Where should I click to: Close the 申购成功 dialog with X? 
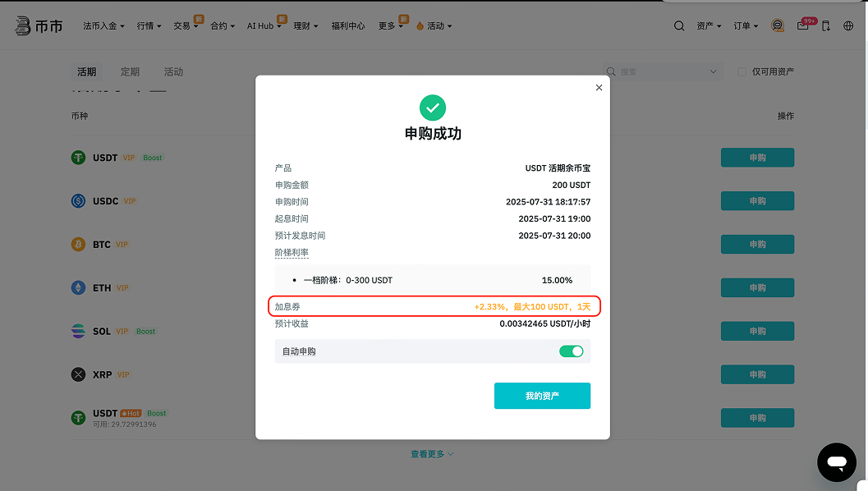[x=599, y=88]
